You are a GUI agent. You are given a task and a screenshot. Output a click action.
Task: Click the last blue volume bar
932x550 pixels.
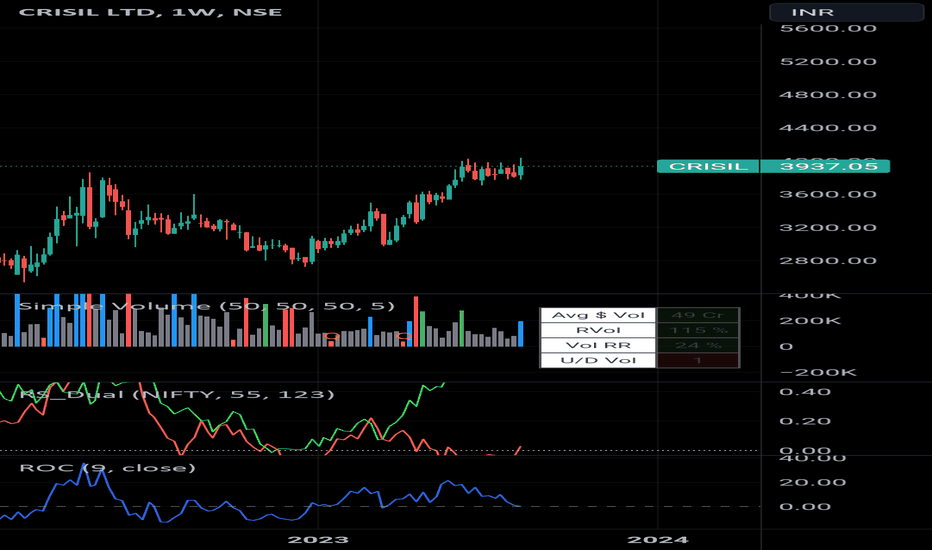(521, 334)
